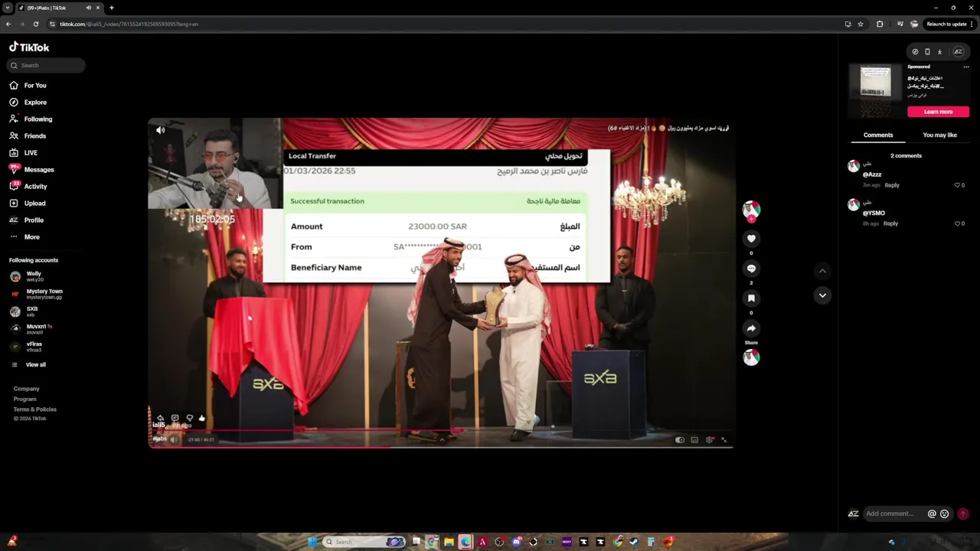Open a new Chrome tab

coord(111,8)
